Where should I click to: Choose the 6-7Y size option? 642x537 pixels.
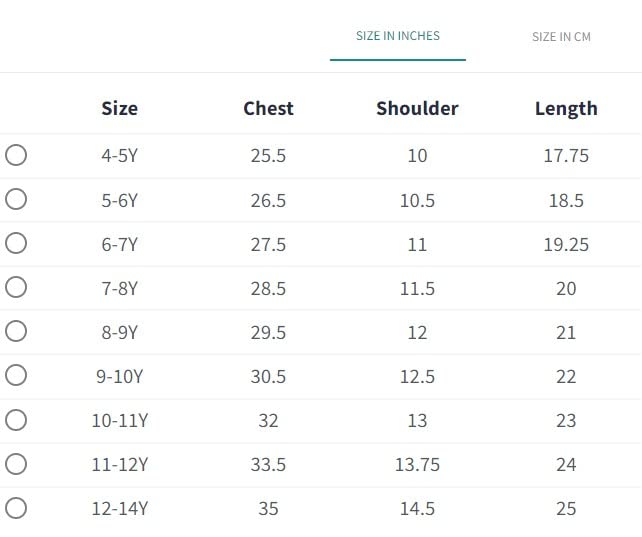click(16, 243)
